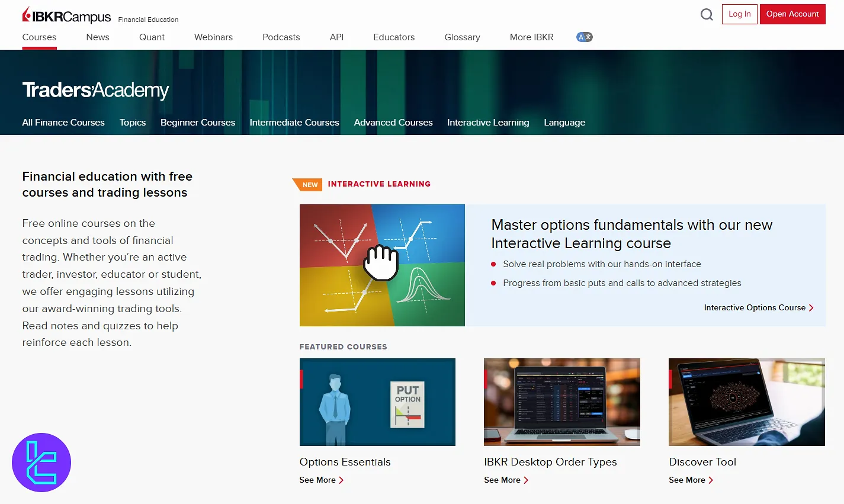Click the chevron after Interactive Options Course
Screen dimensions: 844x504
point(811,307)
